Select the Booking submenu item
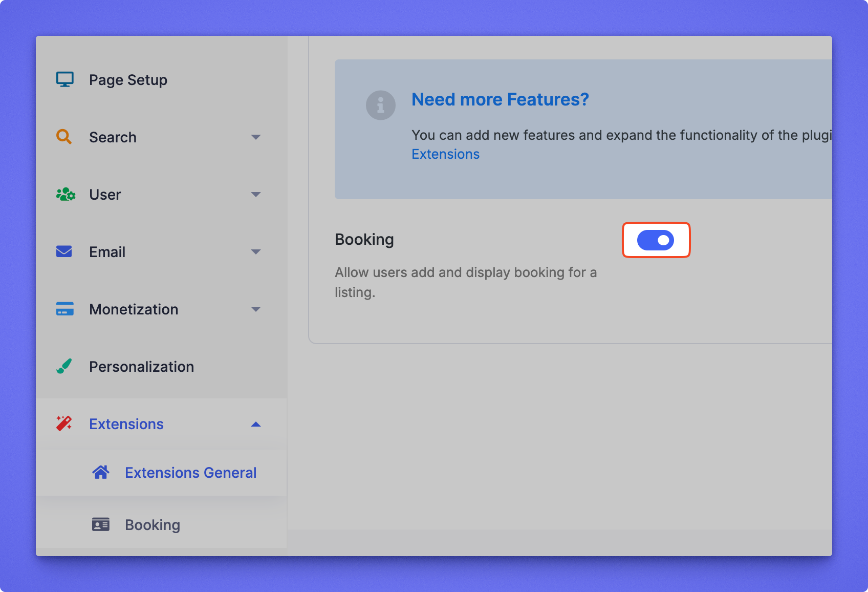This screenshot has height=592, width=868. click(152, 525)
